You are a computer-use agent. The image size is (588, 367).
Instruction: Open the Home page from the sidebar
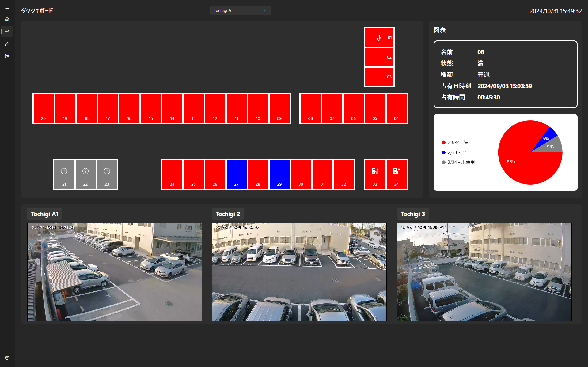pos(7,19)
